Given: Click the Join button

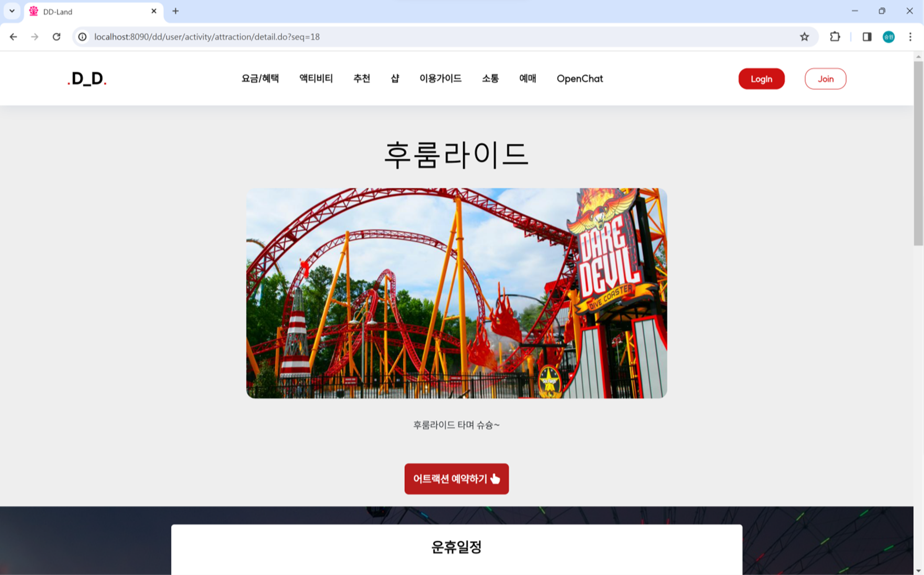Looking at the screenshot, I should coord(825,79).
